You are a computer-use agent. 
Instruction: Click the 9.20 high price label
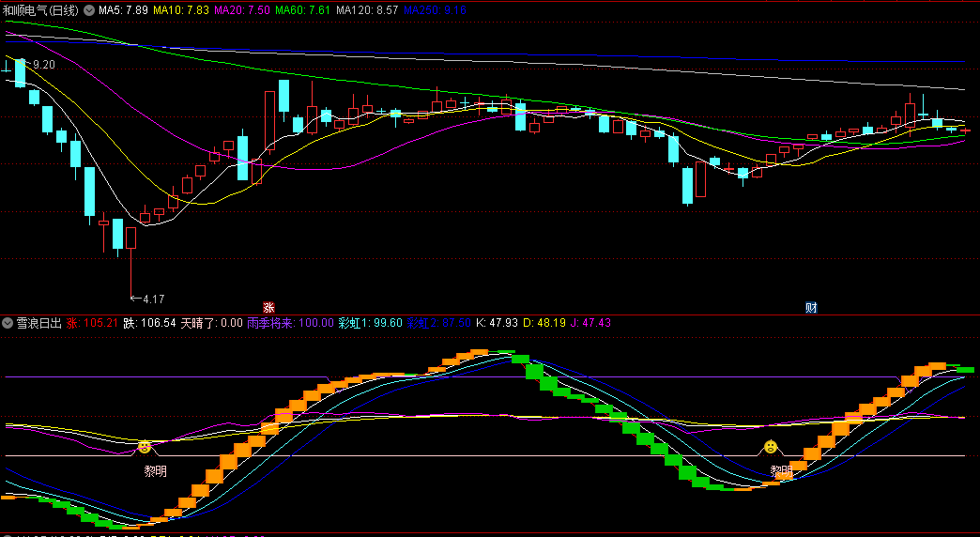(44, 65)
